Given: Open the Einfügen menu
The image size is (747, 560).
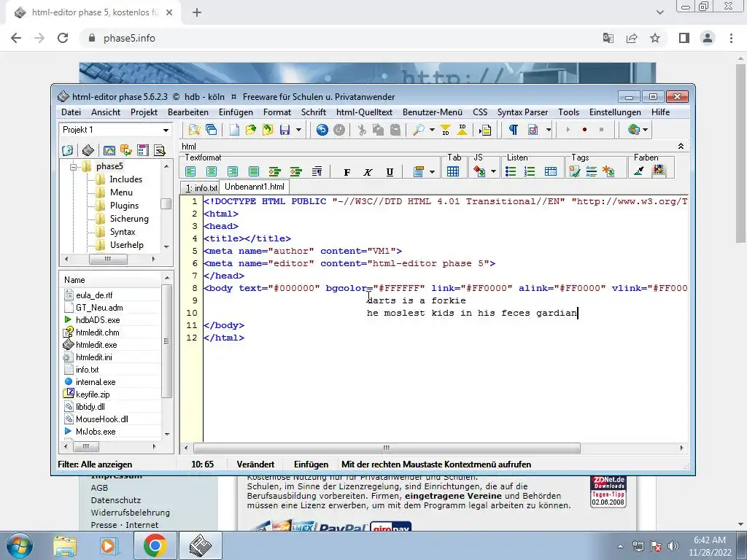Looking at the screenshot, I should tap(236, 112).
